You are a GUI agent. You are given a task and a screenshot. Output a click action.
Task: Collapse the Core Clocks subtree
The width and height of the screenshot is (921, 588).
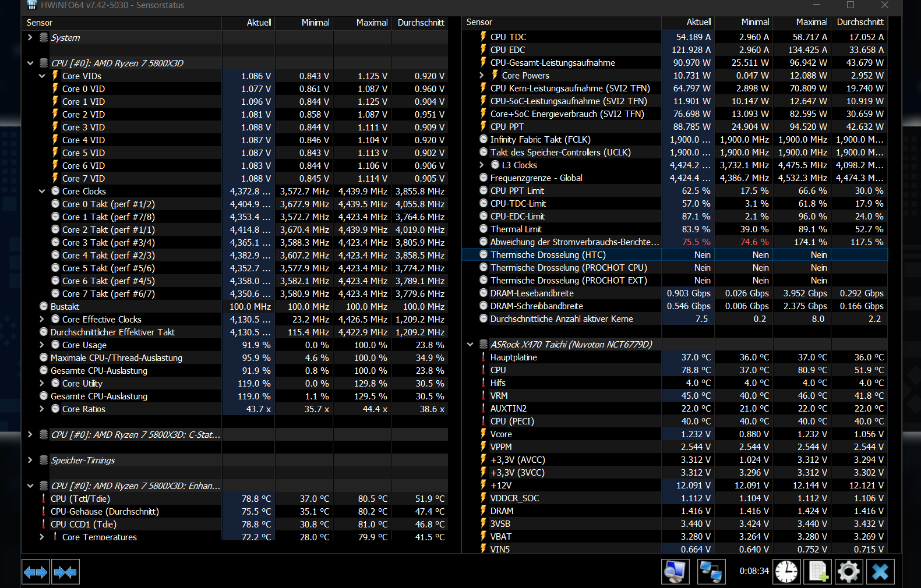click(42, 191)
